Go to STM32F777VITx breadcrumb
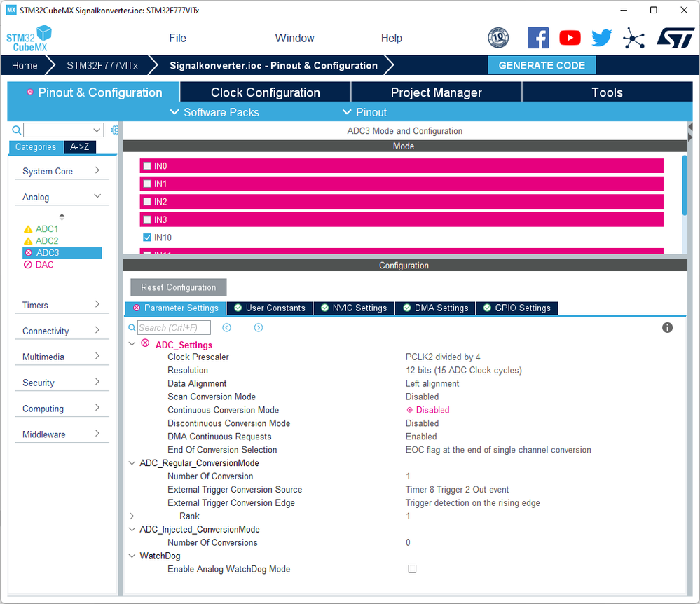The image size is (700, 604). coord(102,66)
